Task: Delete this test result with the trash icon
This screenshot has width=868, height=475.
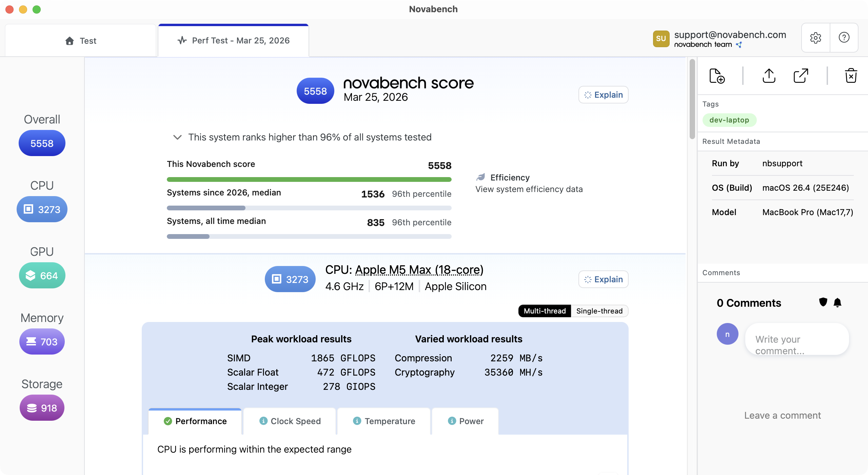Action: click(x=851, y=76)
